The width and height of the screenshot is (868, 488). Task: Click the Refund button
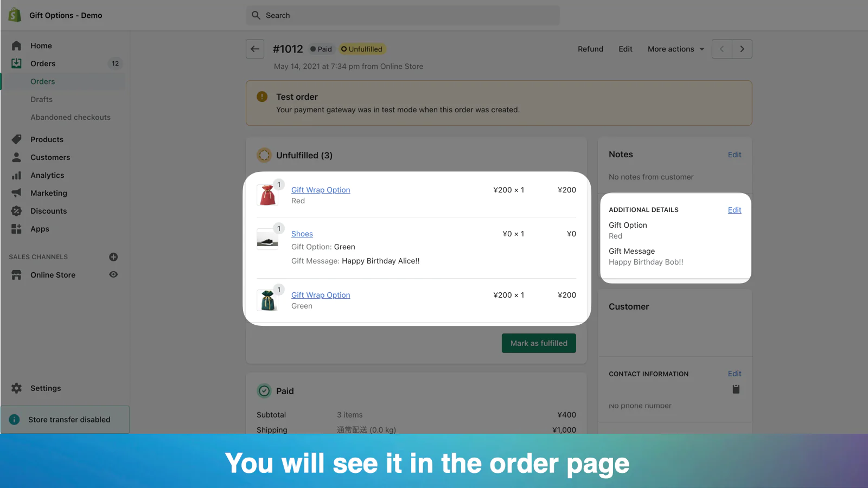(590, 49)
